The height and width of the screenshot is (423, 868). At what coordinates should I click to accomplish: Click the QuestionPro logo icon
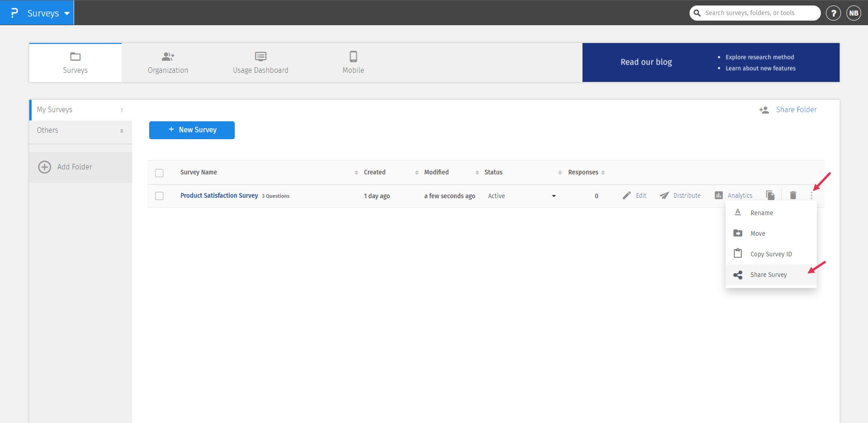pyautogui.click(x=14, y=13)
